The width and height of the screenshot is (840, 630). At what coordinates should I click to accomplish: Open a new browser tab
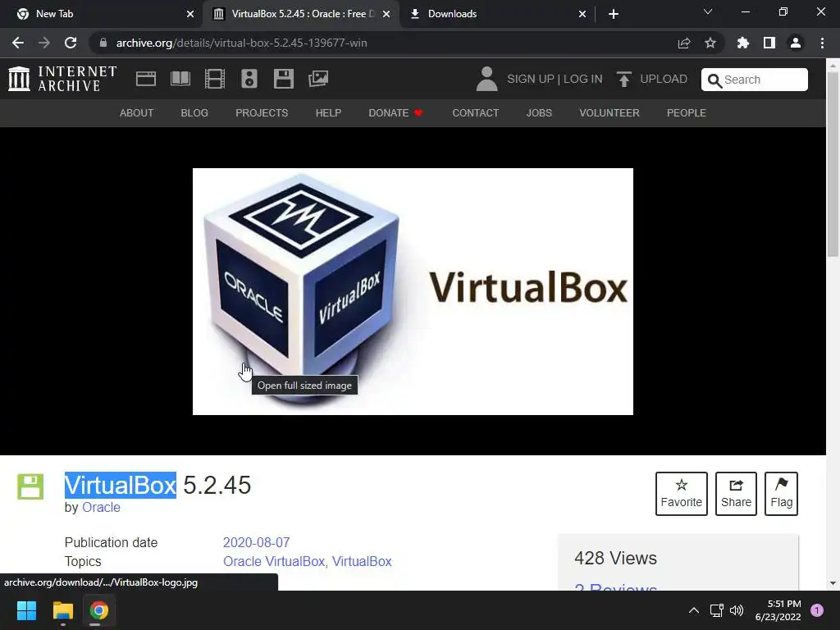(x=614, y=14)
